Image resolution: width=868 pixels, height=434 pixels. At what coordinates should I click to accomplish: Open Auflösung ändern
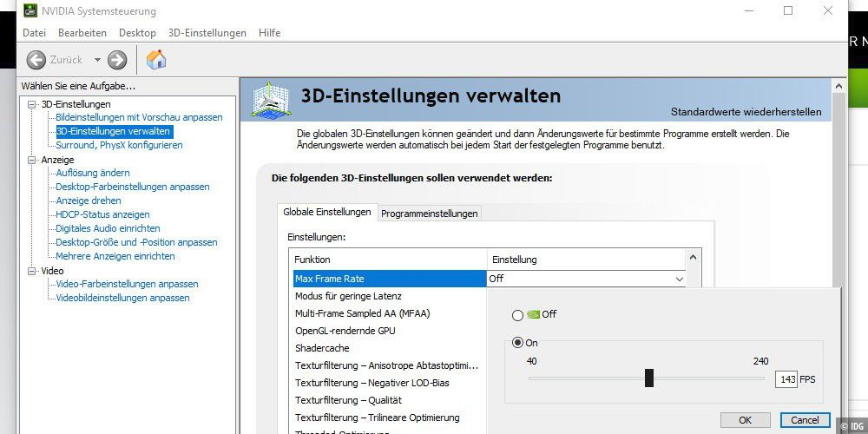93,173
